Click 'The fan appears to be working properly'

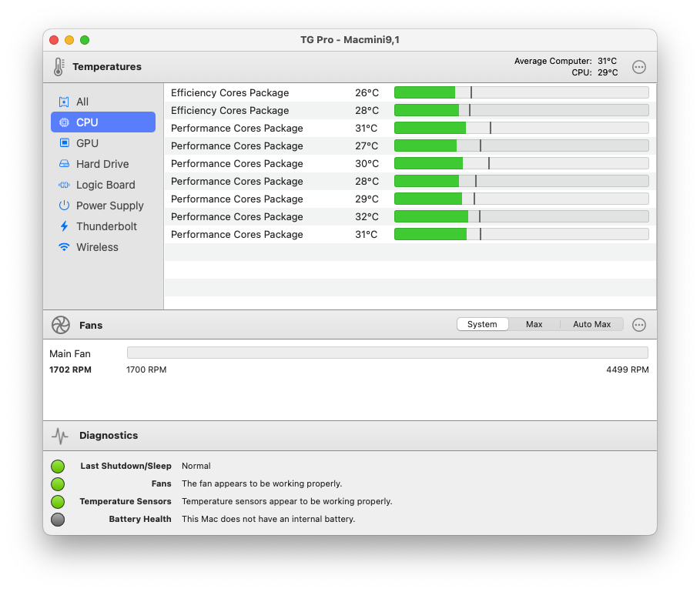tap(262, 484)
